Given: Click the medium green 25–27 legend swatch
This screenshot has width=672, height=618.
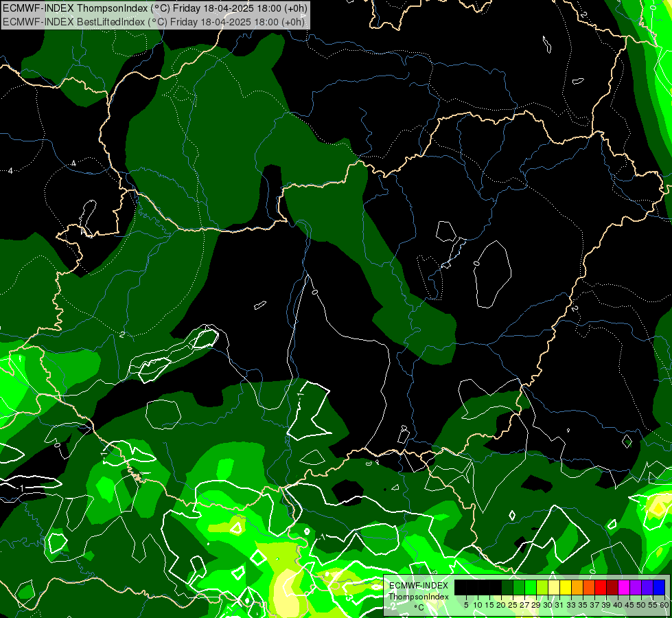Looking at the screenshot, I should pyautogui.click(x=519, y=587).
